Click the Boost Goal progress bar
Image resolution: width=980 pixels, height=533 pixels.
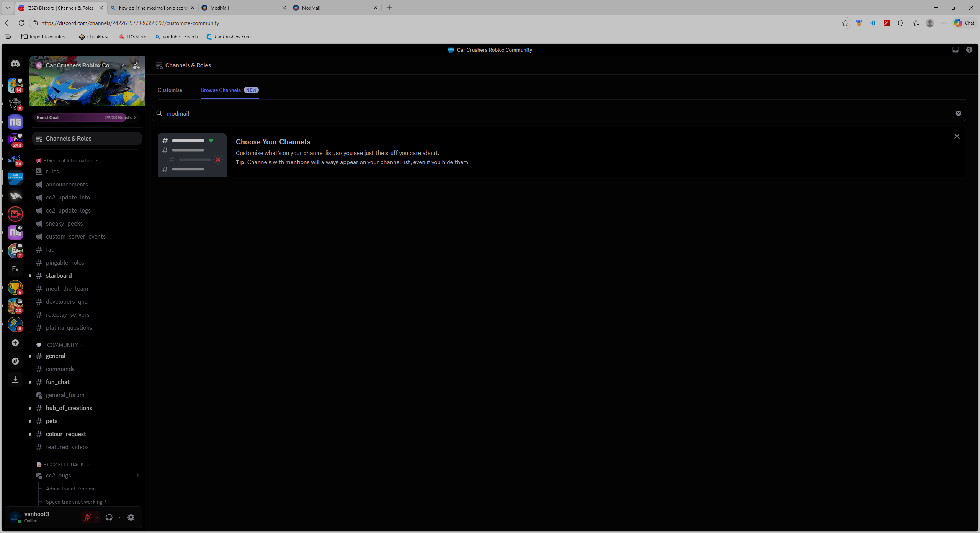pyautogui.click(x=87, y=118)
